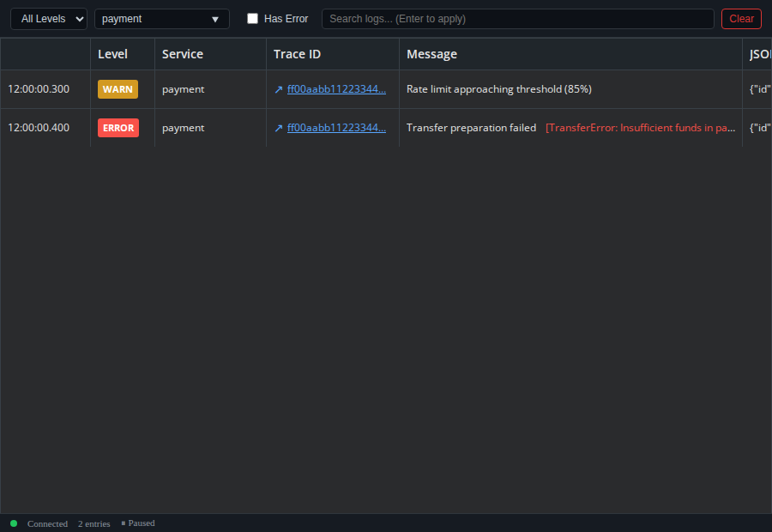Screen dimensions: 772x532
Task: Open trace link in the ERROR row
Action: point(336,128)
